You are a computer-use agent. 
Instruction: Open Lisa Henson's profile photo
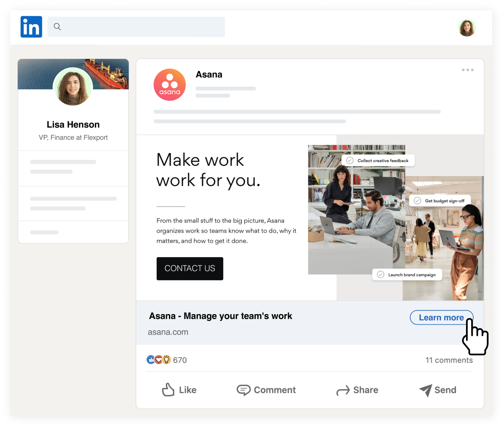[x=73, y=87]
